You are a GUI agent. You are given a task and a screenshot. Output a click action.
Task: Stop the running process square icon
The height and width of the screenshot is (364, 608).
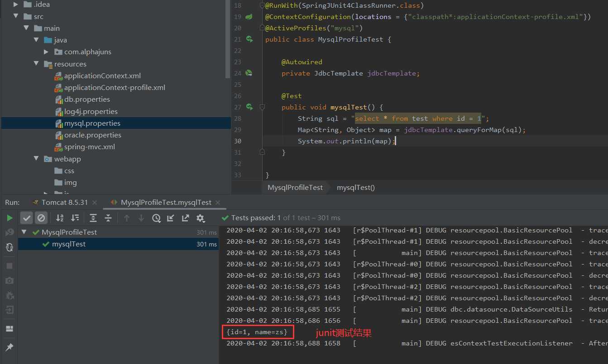point(10,266)
